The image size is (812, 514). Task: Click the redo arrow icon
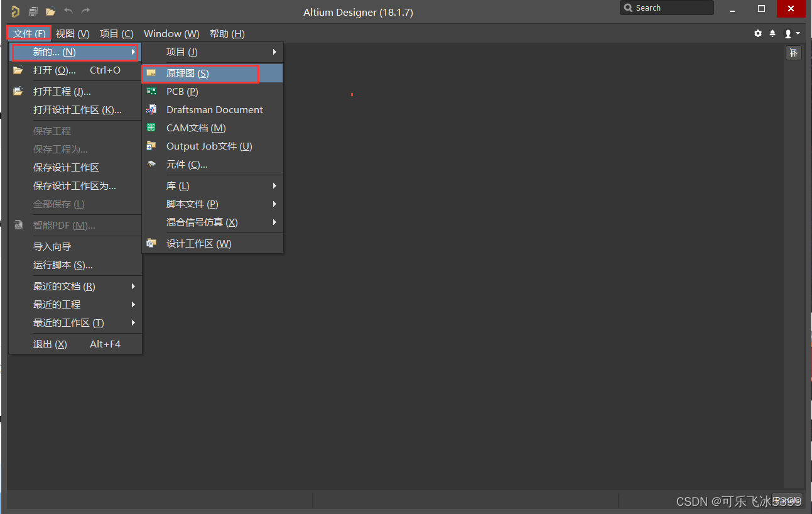coord(86,11)
